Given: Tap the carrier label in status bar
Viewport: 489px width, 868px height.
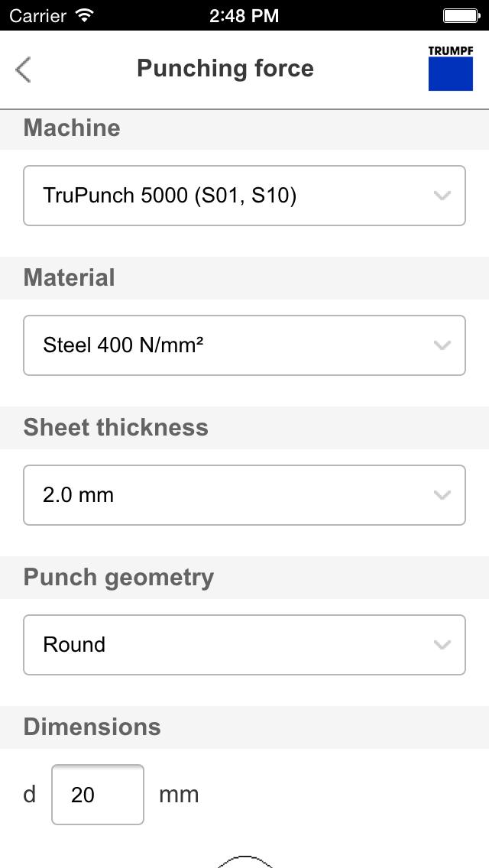Looking at the screenshot, I should pos(37,14).
